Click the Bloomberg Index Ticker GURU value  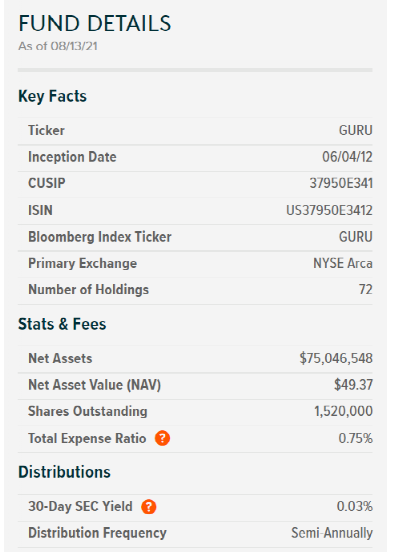tap(356, 237)
